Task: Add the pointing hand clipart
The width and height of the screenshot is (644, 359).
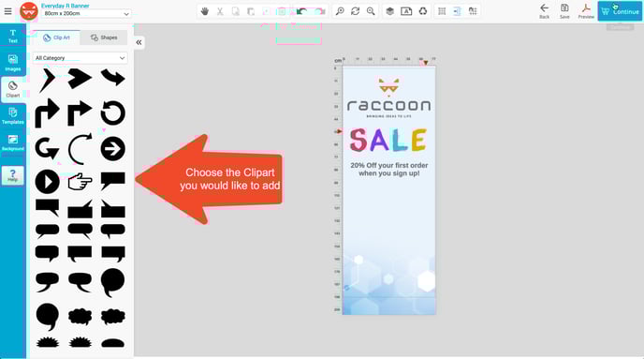Action: click(x=80, y=181)
